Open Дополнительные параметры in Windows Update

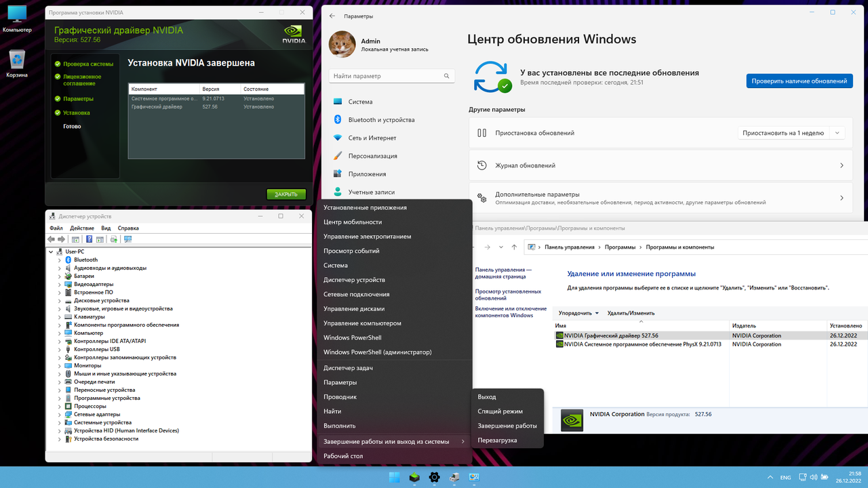(661, 198)
